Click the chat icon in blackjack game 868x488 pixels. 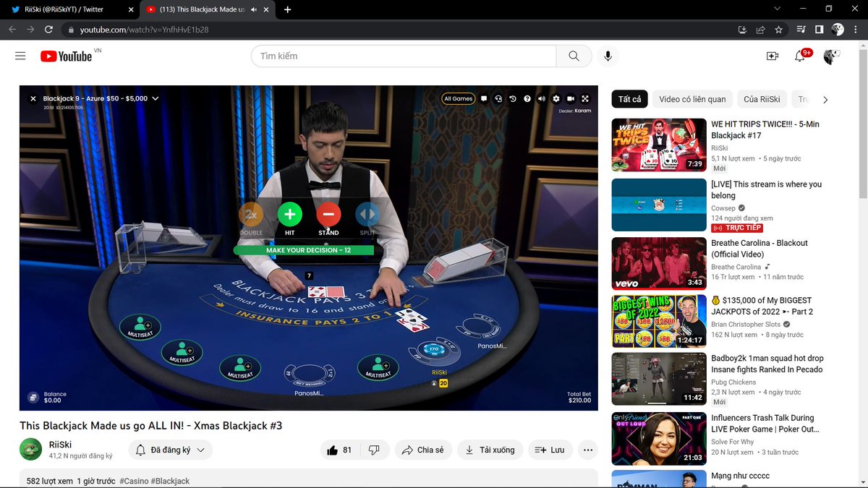tap(484, 98)
